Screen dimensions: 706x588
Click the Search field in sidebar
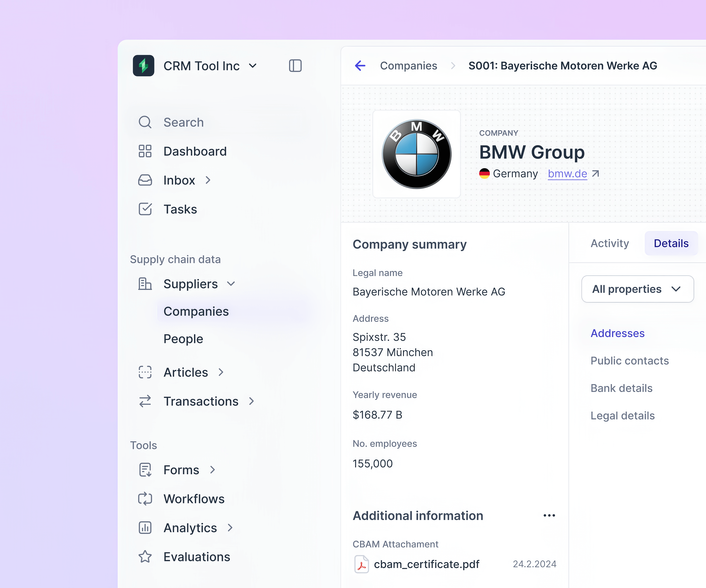point(184,122)
